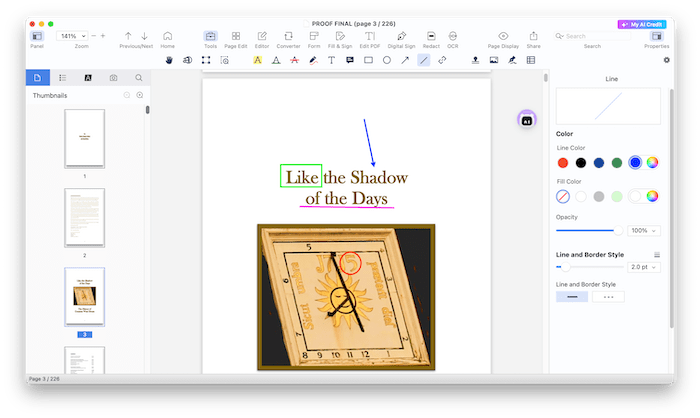
Task: Click the insert Image tool
Action: click(x=494, y=60)
